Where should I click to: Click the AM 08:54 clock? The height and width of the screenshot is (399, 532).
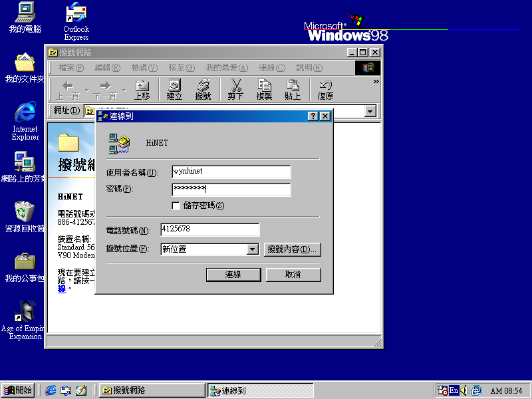[x=506, y=391]
